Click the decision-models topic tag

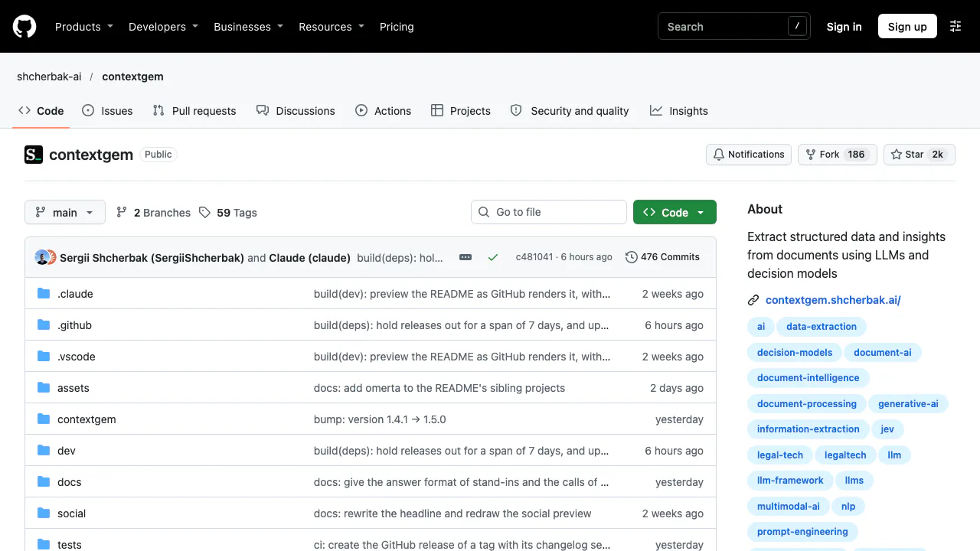[x=795, y=353]
